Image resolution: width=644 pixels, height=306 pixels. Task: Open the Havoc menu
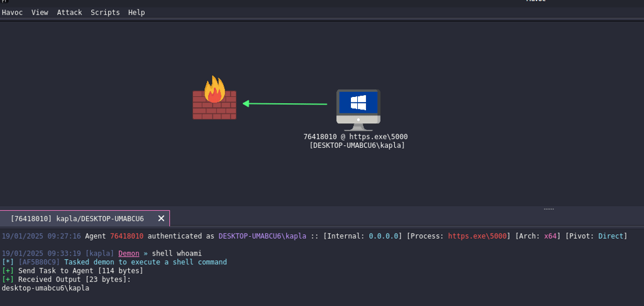point(13,13)
